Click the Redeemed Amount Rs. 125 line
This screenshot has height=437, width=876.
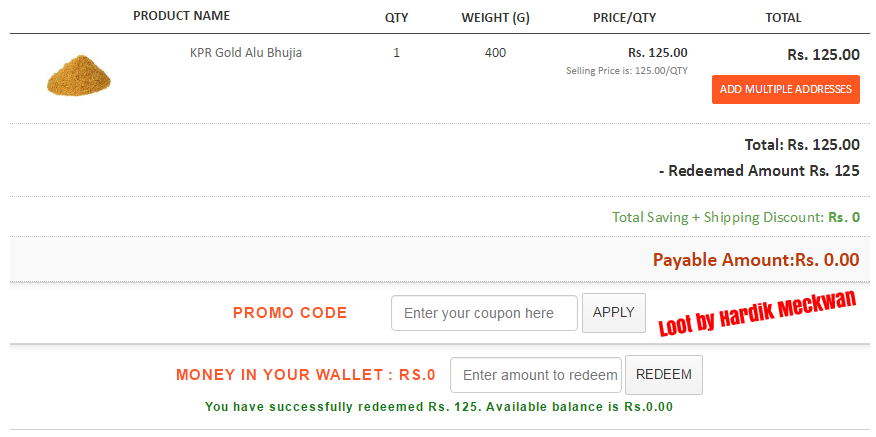pos(759,171)
